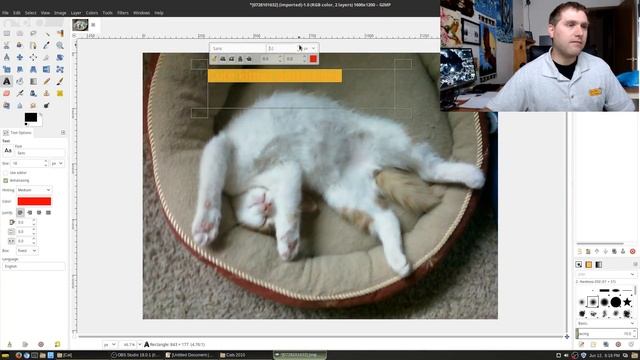This screenshot has height=360, width=640.
Task: Open the File menu
Action: (x=5, y=13)
